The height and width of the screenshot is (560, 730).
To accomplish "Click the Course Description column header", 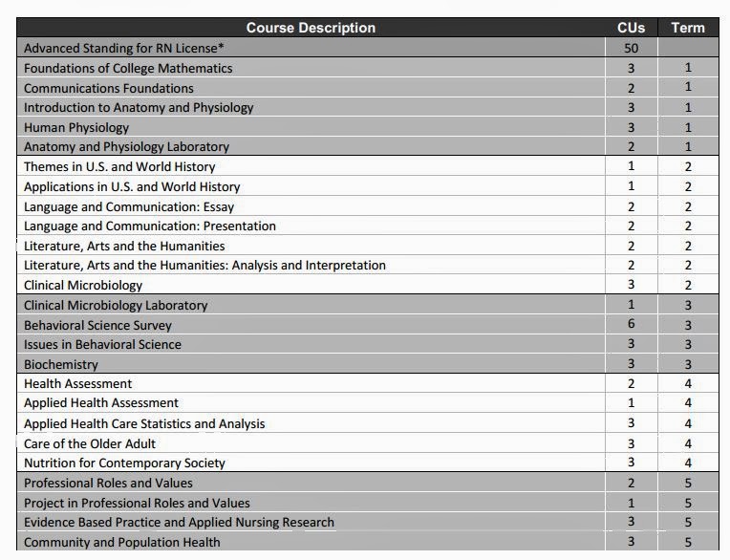I will [x=311, y=28].
